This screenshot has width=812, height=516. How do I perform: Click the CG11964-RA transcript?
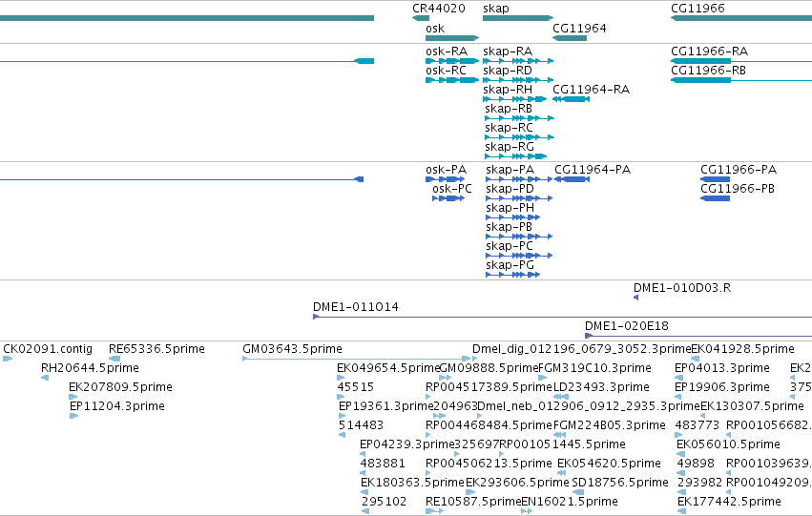tap(572, 99)
